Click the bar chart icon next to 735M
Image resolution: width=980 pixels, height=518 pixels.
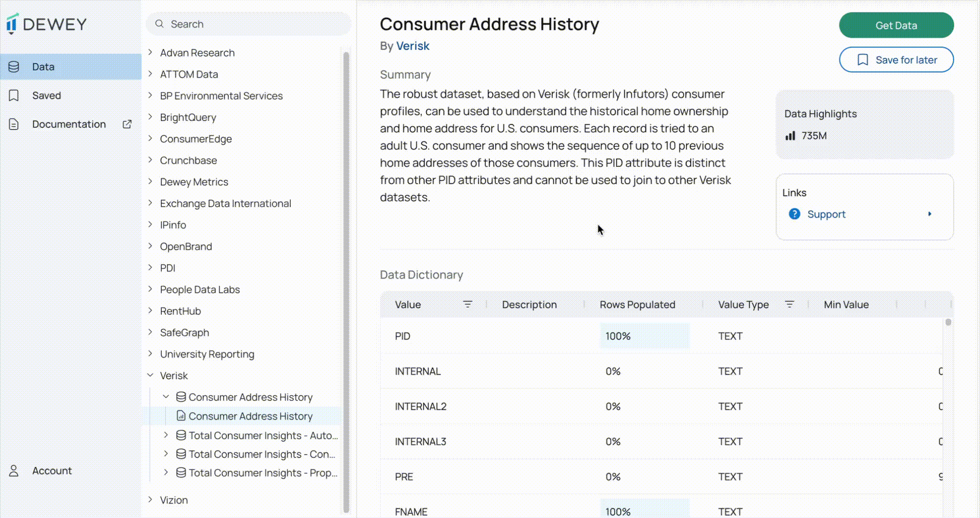pyautogui.click(x=790, y=136)
